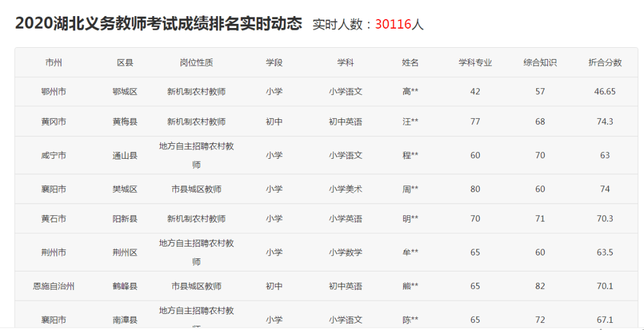The height and width of the screenshot is (330, 644).
Task: Click the name 牟**
Action: 410,252
